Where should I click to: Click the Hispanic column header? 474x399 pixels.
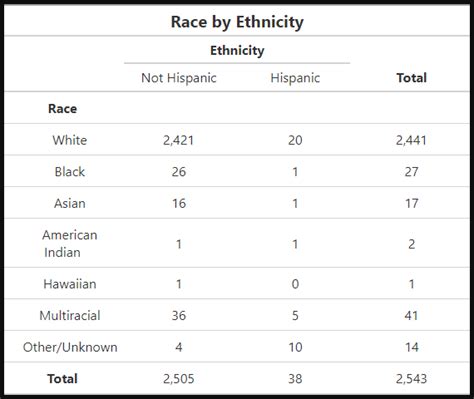[295, 78]
